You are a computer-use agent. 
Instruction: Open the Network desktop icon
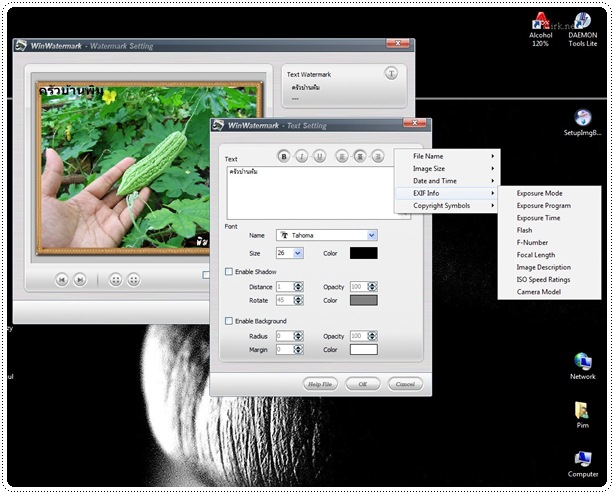pos(583,366)
